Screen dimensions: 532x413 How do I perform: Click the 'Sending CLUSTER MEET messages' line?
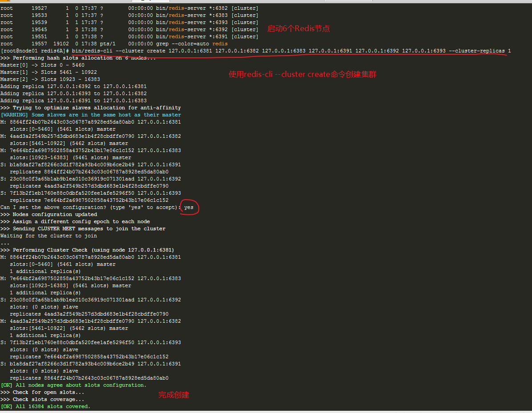(83, 229)
